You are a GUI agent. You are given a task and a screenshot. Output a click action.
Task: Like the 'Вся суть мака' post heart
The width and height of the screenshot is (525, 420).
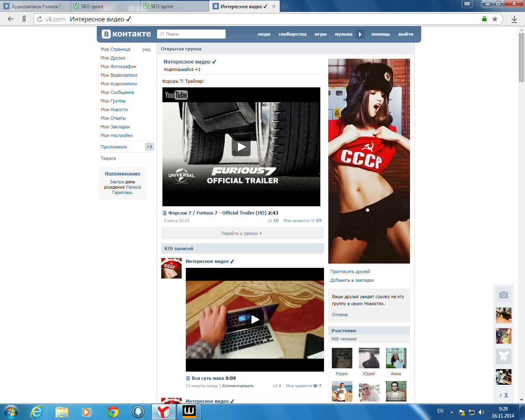315,386
